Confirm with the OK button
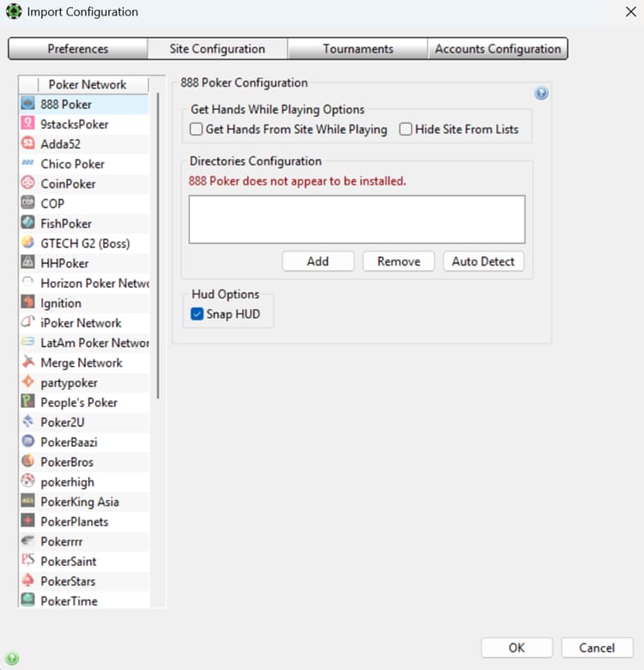Viewport: 644px width, 670px height. (517, 648)
